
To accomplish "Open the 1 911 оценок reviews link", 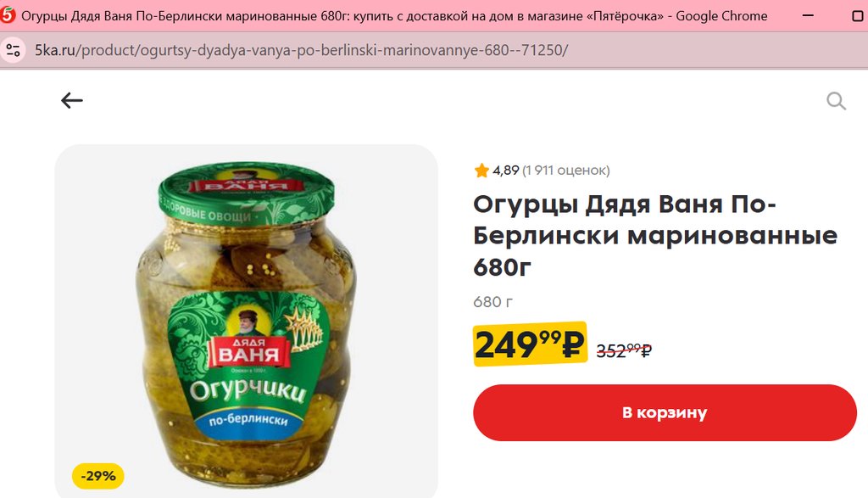I will click(565, 170).
